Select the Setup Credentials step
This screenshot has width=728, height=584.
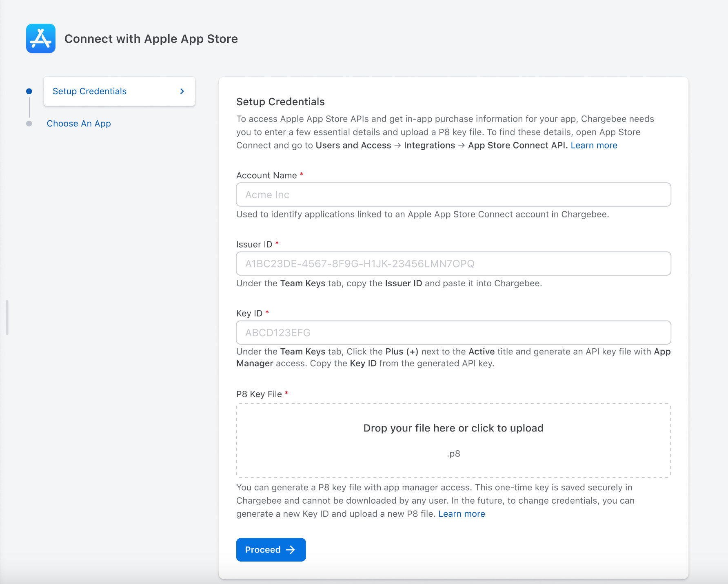(x=90, y=91)
